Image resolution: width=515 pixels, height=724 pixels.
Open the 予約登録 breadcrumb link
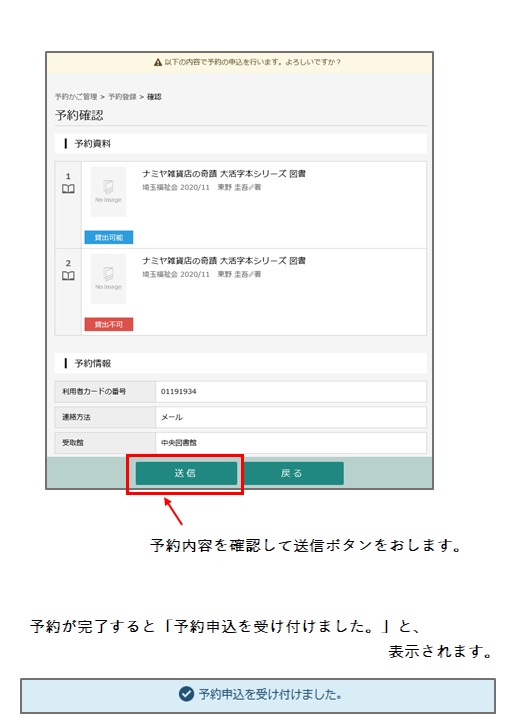click(122, 97)
